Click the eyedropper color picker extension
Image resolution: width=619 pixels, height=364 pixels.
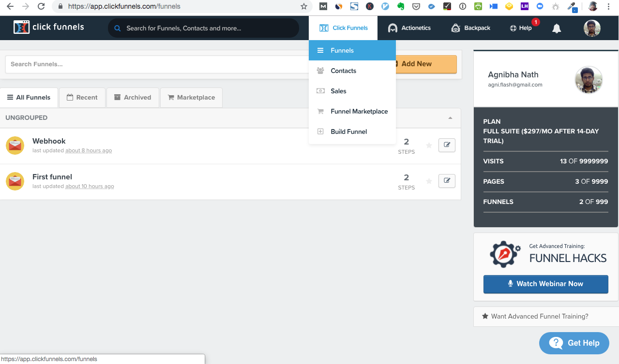coord(572,7)
